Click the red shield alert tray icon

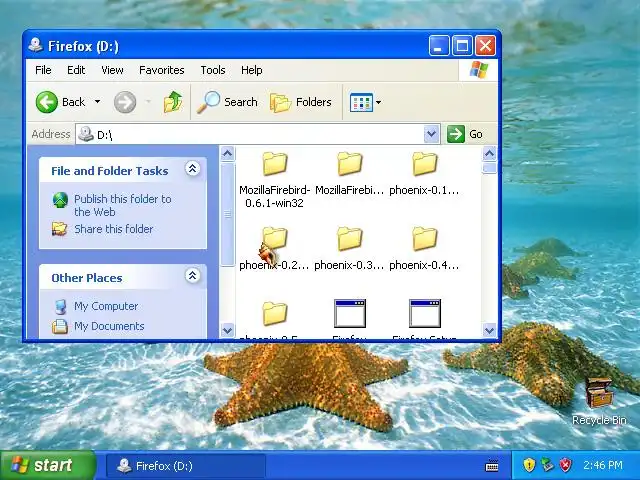tap(565, 465)
